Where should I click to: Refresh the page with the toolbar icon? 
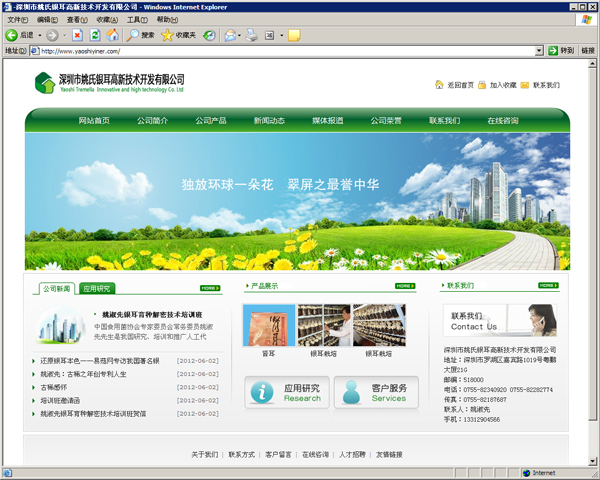[95, 35]
